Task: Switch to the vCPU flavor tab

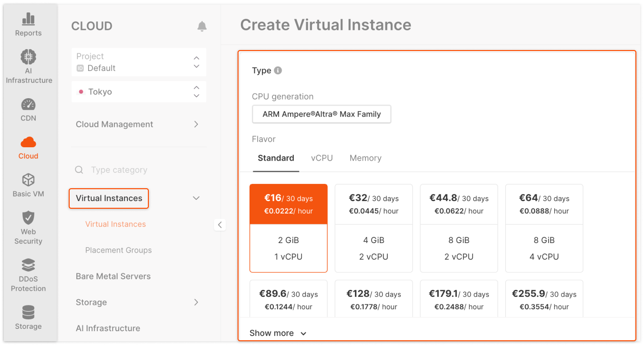Action: (x=322, y=158)
